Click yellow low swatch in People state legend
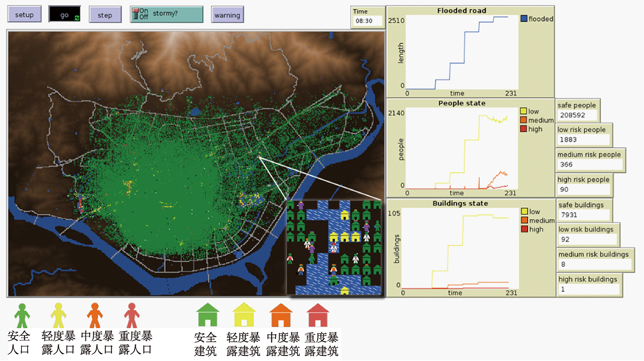 523,111
